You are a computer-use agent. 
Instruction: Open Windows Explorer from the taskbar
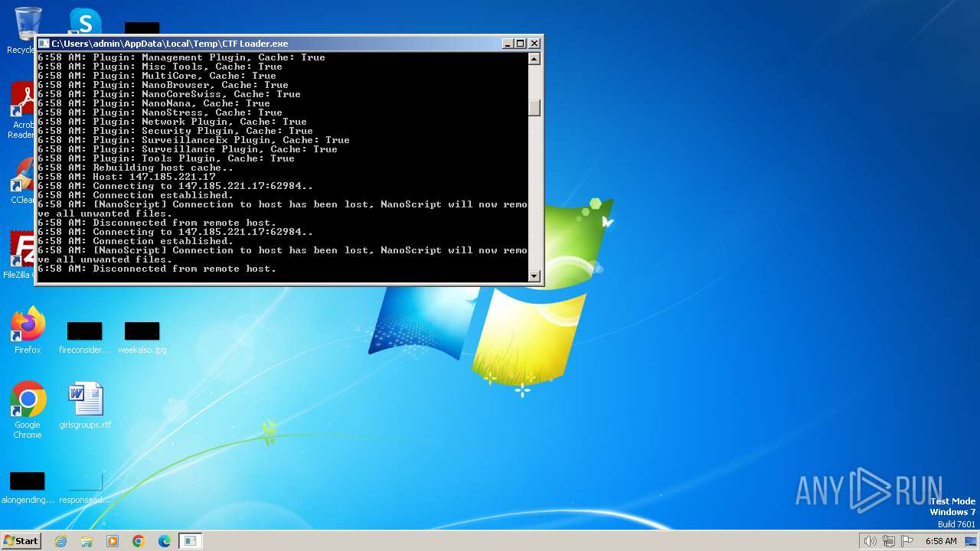pos(87,541)
